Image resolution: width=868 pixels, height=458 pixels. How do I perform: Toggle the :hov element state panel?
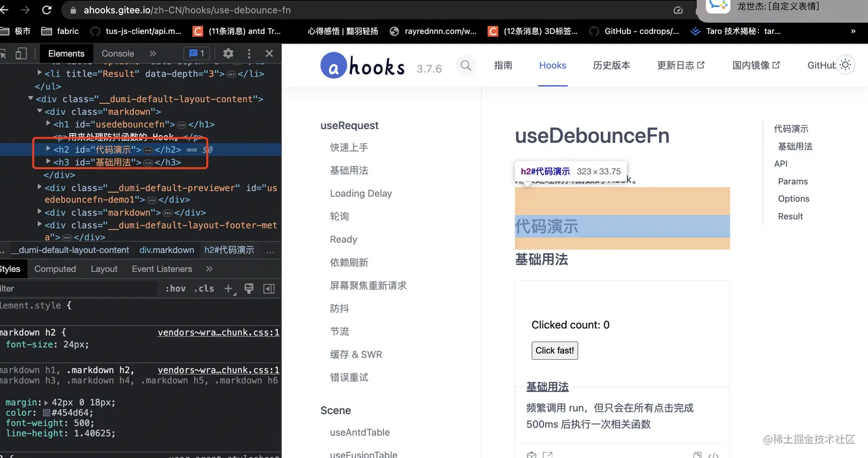175,289
